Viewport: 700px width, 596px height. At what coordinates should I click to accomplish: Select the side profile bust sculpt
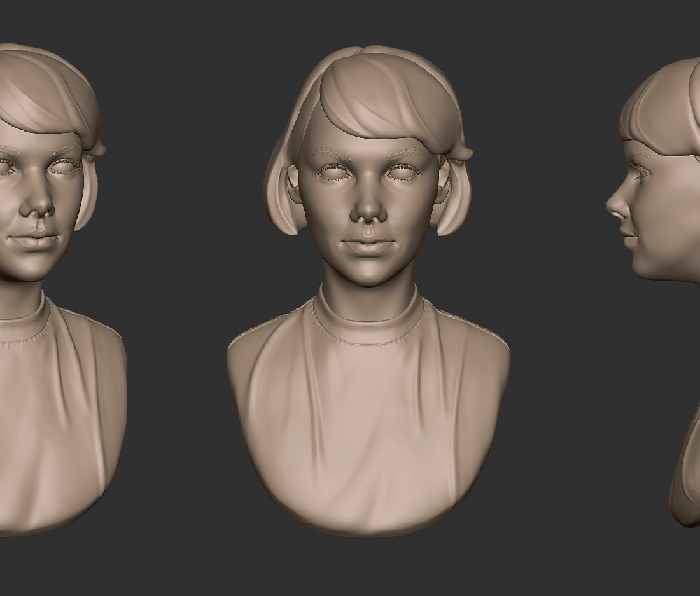pyautogui.click(x=653, y=292)
